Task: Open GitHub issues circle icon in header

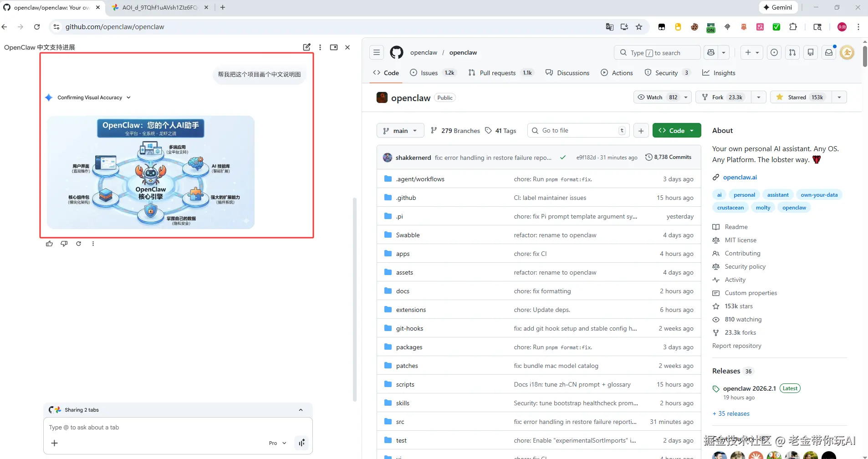Action: (774, 52)
